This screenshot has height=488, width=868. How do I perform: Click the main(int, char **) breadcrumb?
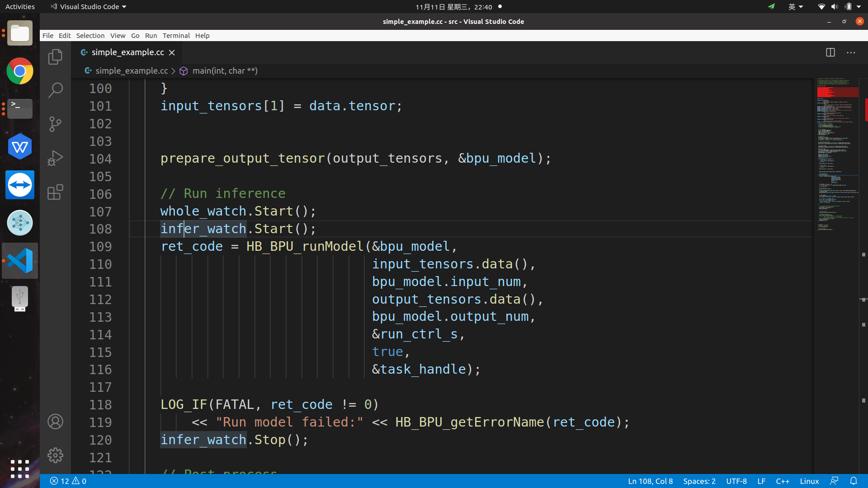click(x=224, y=71)
